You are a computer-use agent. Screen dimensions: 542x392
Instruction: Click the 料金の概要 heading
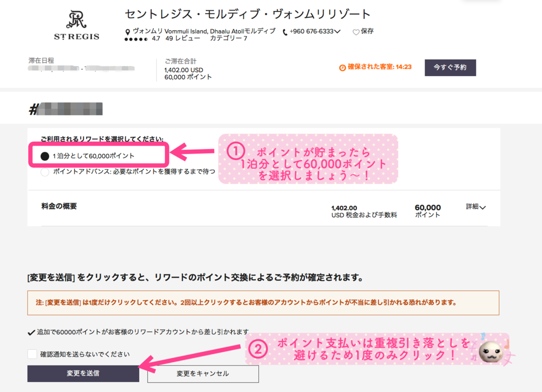pyautogui.click(x=59, y=206)
